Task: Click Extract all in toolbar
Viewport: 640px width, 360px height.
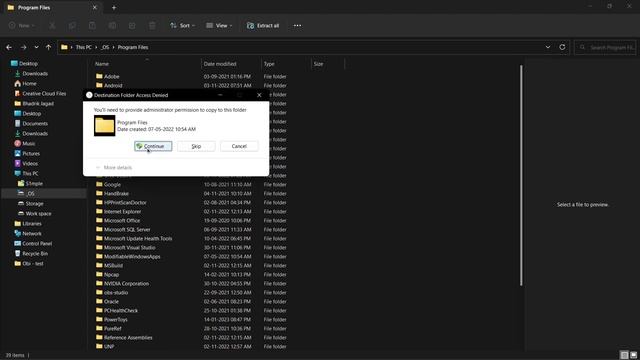Action: (263, 25)
